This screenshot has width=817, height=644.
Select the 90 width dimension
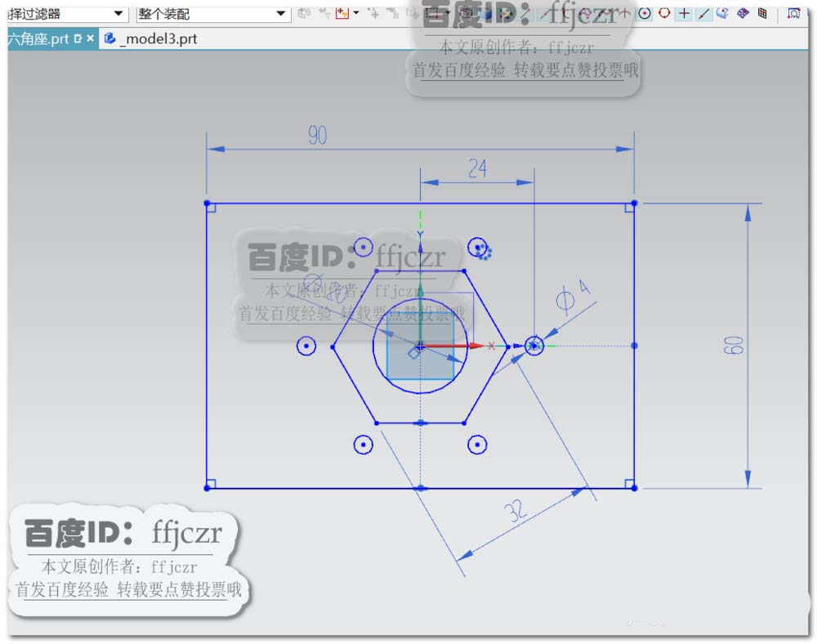point(317,136)
